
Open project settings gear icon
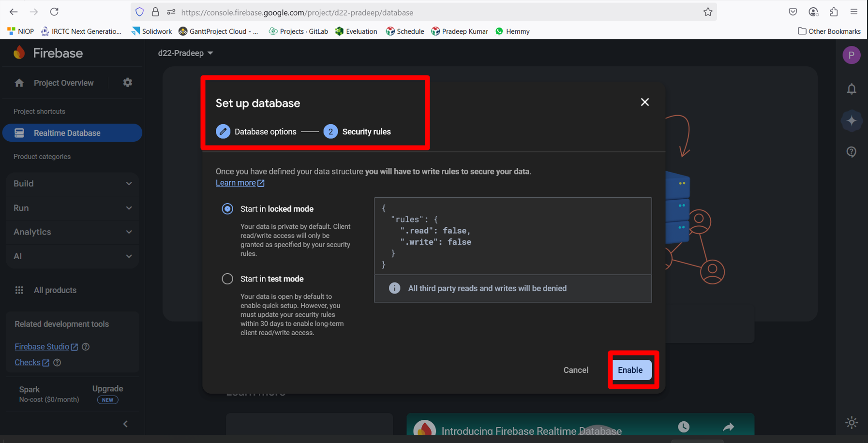tap(128, 83)
